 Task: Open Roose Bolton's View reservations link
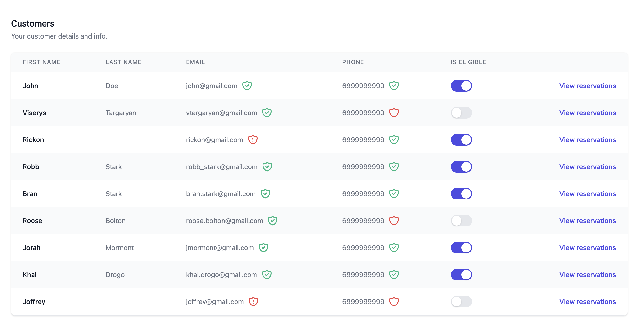pyautogui.click(x=587, y=221)
